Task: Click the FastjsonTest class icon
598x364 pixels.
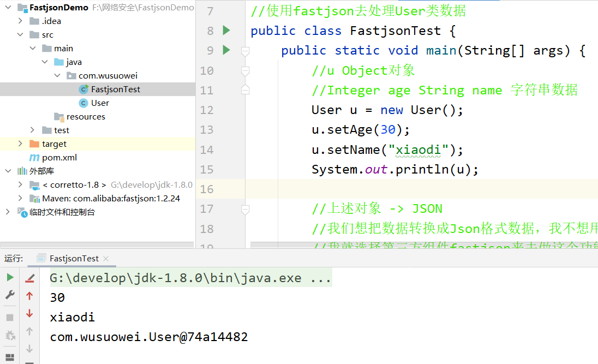Action: pos(83,89)
